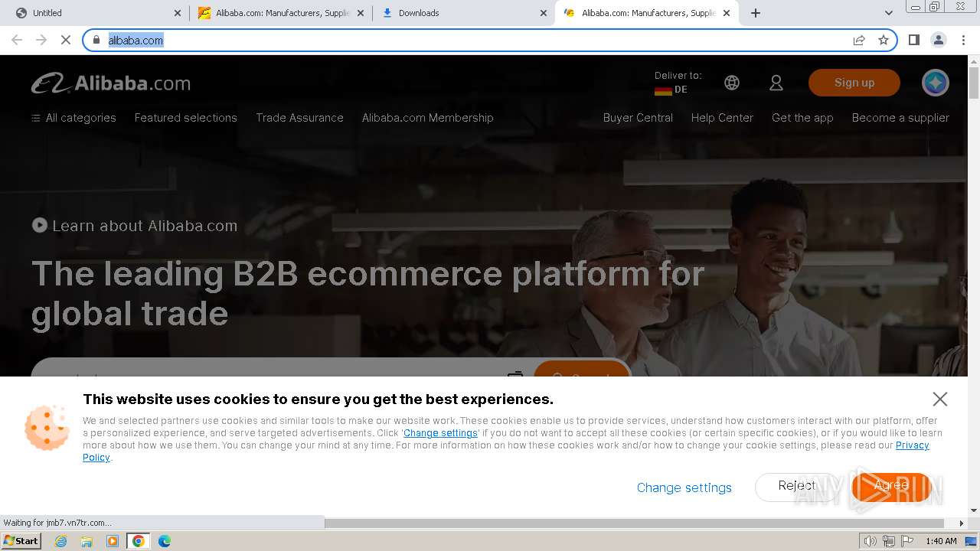The height and width of the screenshot is (551, 980).
Task: Open Get the app menu
Action: [x=802, y=118]
